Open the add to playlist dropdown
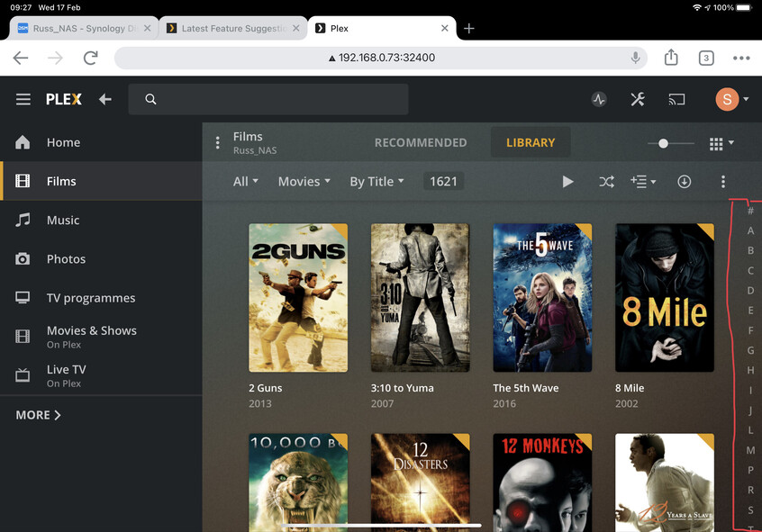 (x=643, y=182)
